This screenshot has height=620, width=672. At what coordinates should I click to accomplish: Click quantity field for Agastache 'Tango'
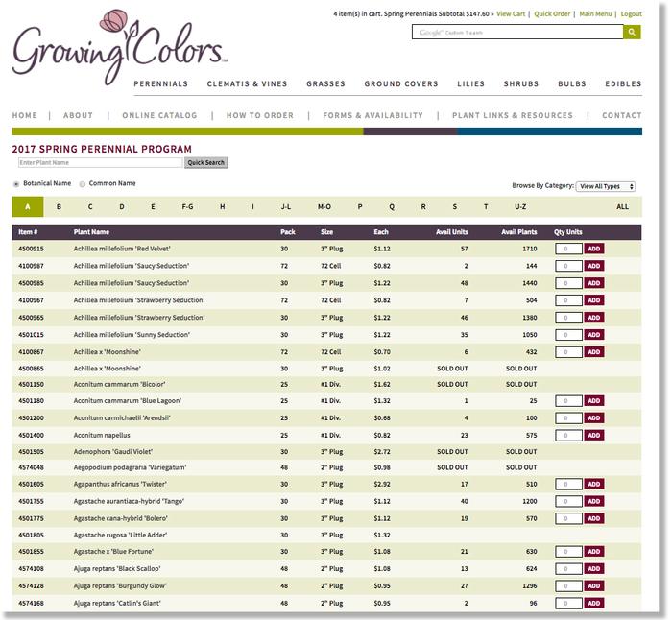[x=568, y=501]
